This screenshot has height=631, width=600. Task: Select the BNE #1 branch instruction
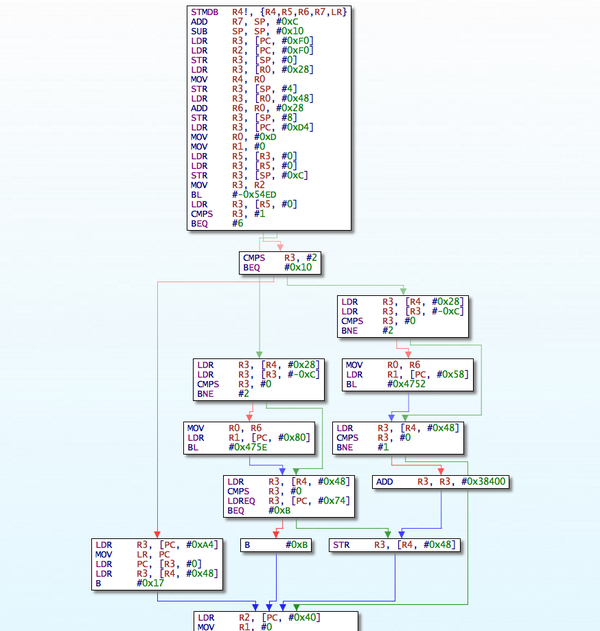[x=363, y=447]
